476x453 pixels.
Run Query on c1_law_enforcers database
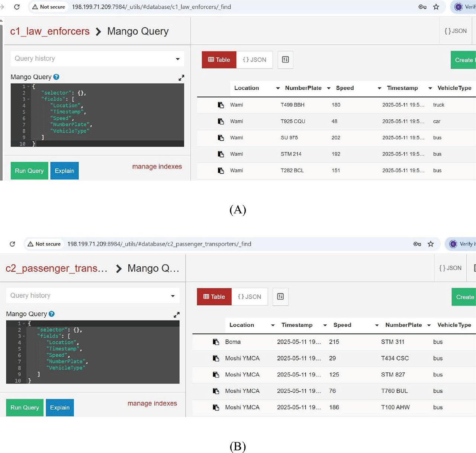coord(29,171)
